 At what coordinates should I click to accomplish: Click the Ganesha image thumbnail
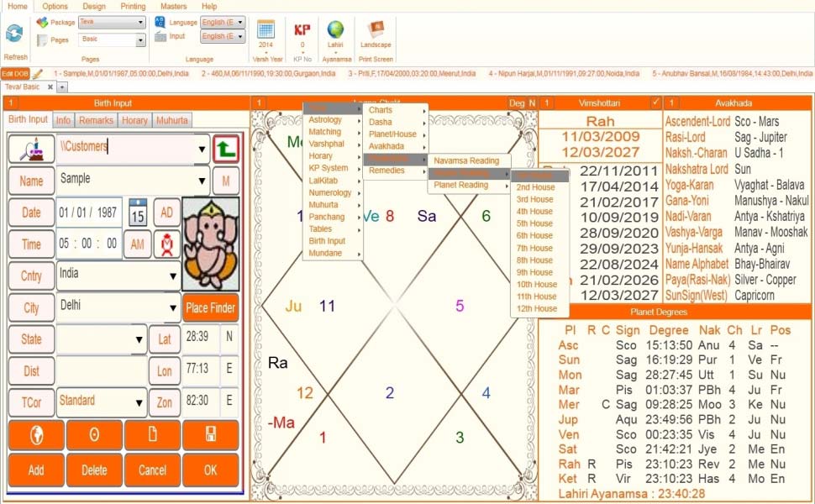tap(211, 244)
